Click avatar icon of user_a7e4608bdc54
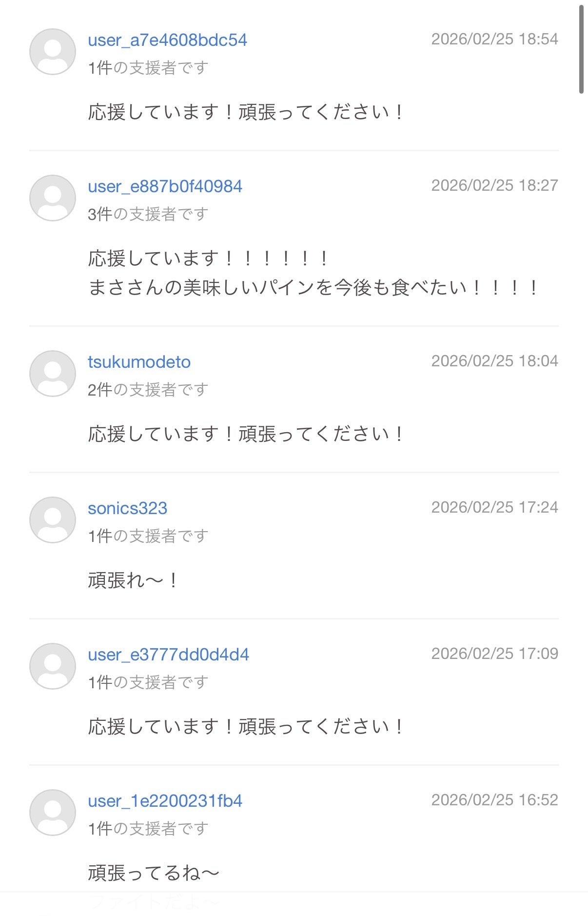The height and width of the screenshot is (916, 588). pyautogui.click(x=53, y=52)
